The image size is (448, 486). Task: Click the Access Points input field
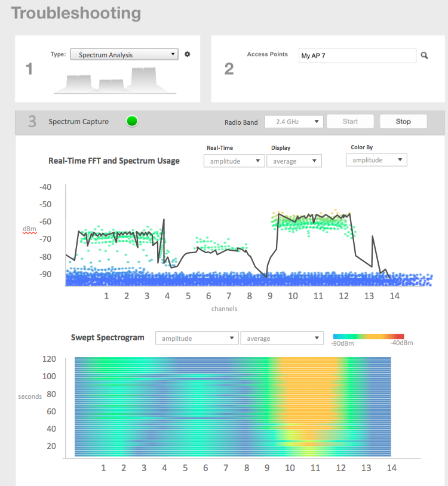tap(357, 56)
